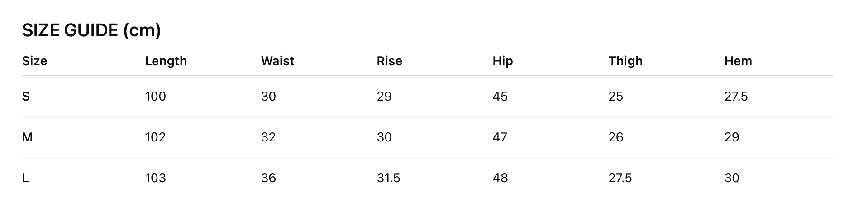The width and height of the screenshot is (868, 223).
Task: Click the 47 hip value for size M
Action: (500, 137)
